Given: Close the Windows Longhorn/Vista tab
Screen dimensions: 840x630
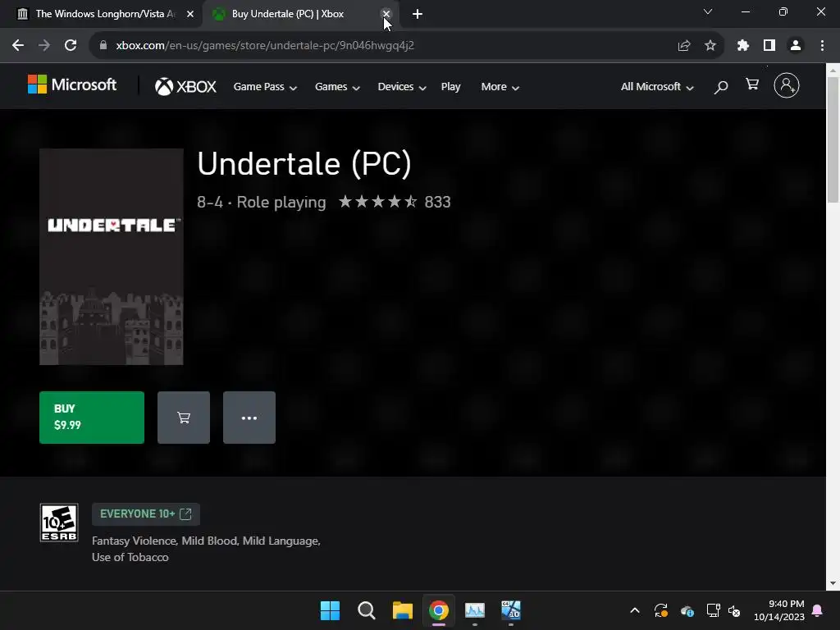Looking at the screenshot, I should pos(190,14).
